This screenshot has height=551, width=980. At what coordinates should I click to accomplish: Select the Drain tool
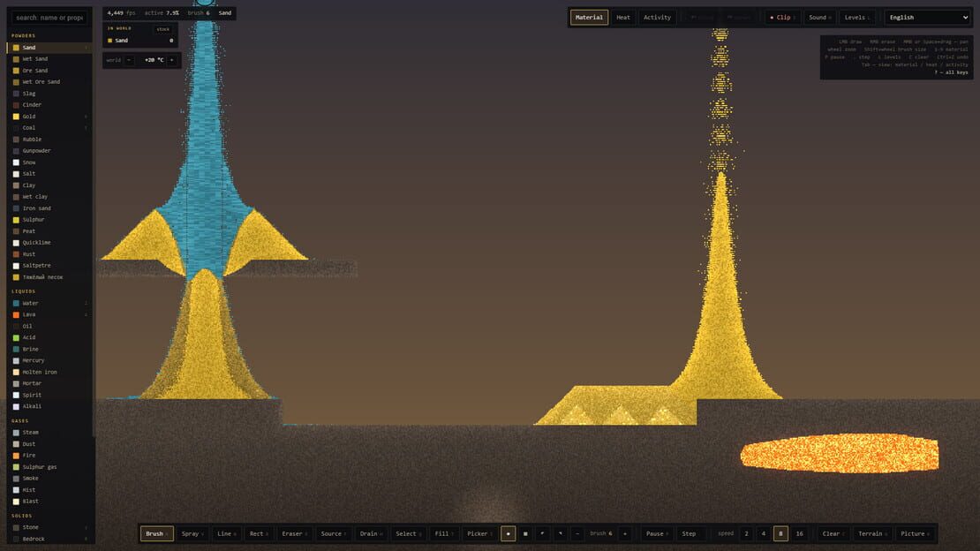(x=370, y=533)
